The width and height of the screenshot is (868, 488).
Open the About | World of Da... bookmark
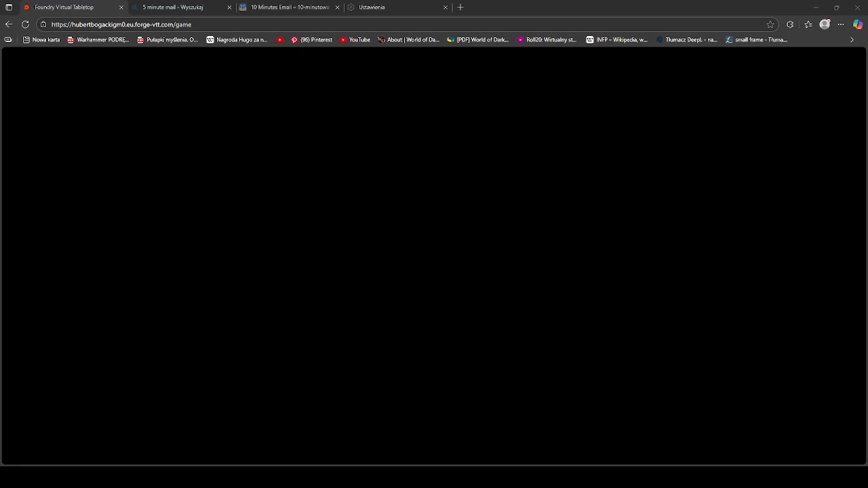pyautogui.click(x=409, y=40)
